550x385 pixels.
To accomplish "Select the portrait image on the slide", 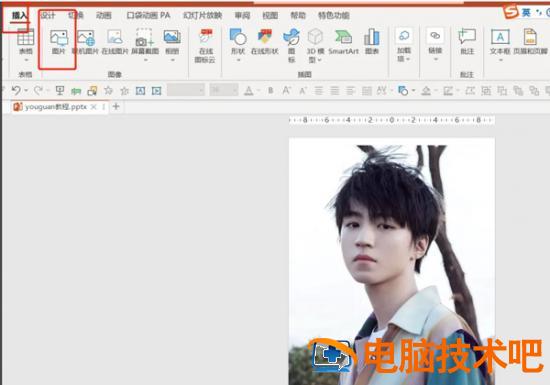I will (391, 265).
